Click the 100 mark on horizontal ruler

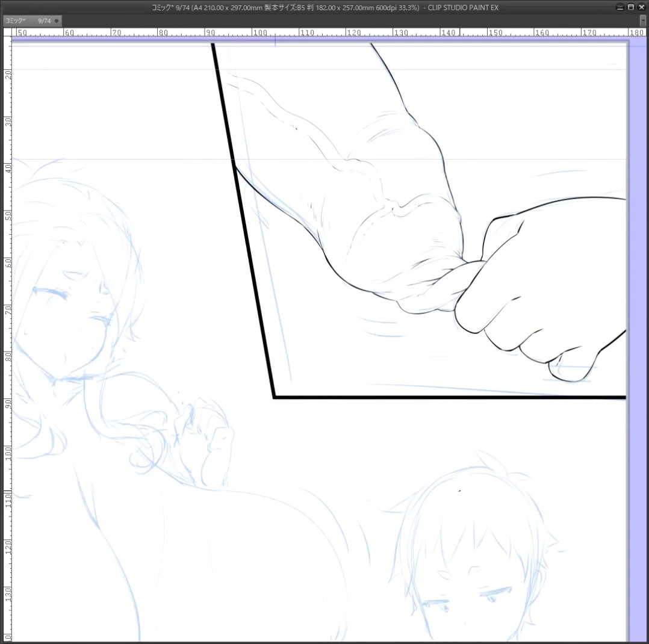260,33
